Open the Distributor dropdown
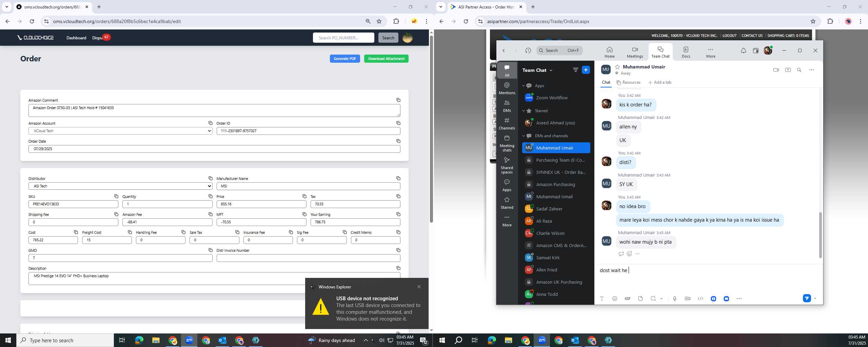 (x=120, y=186)
